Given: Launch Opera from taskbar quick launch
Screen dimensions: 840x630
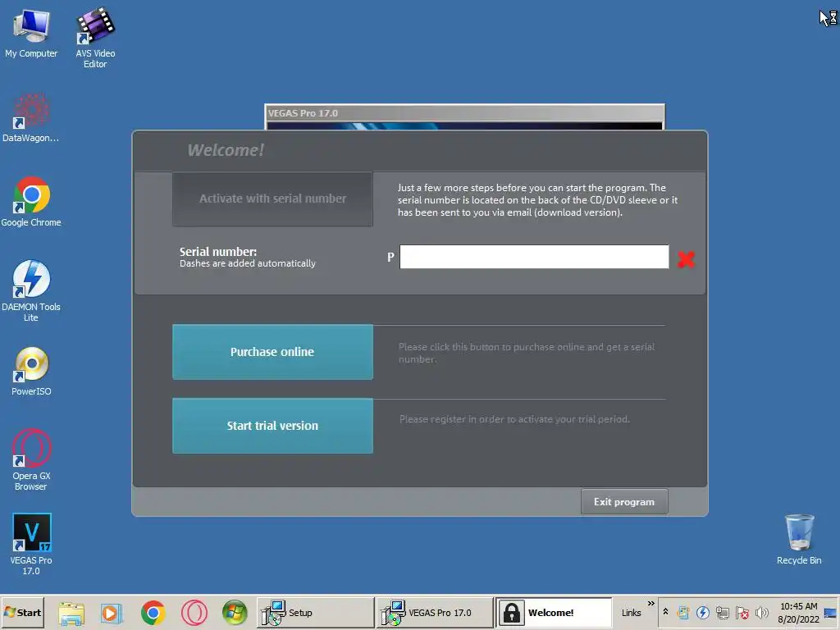Looking at the screenshot, I should click(194, 613).
